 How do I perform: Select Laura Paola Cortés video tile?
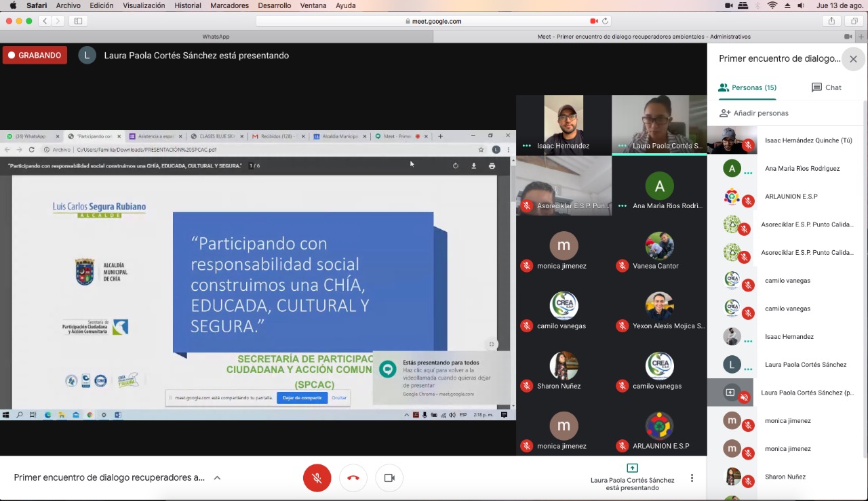(659, 125)
